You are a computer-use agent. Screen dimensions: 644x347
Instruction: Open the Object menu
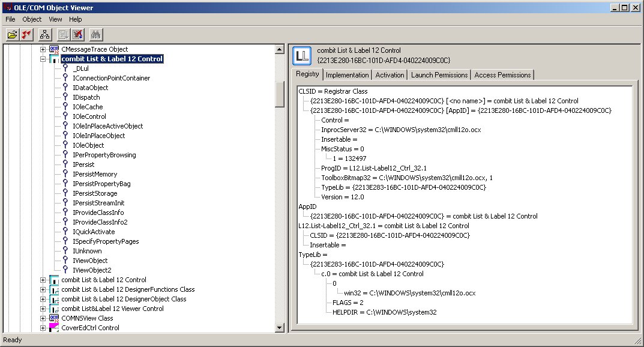pos(32,19)
